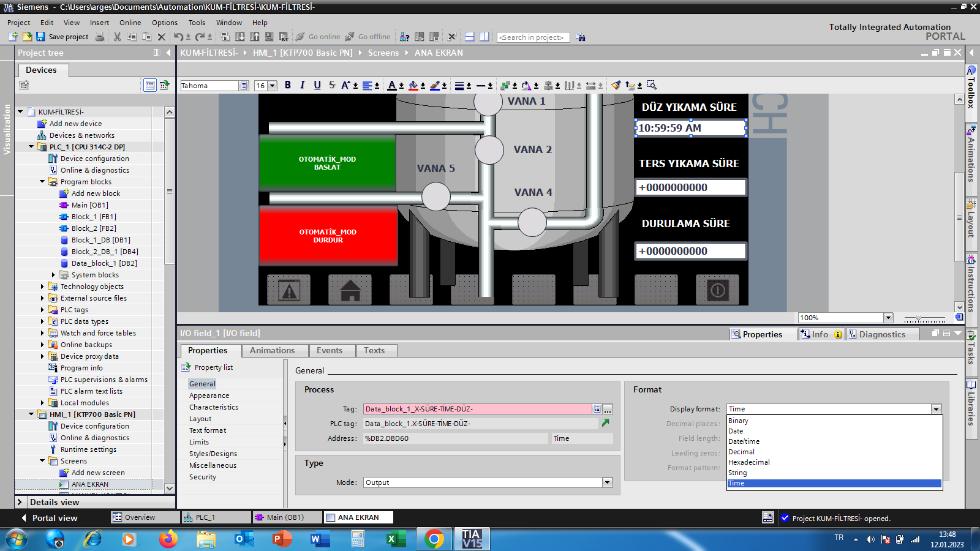Screen dimensions: 980x551
Task: Click the Find in project binoculars icon
Action: (x=581, y=37)
